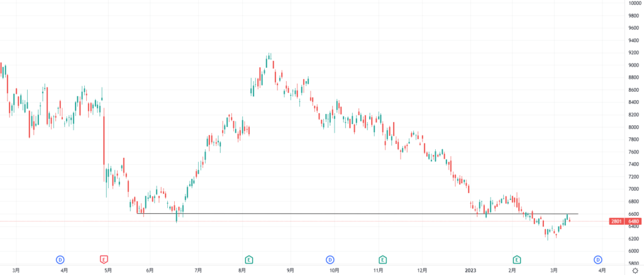
Task: Click the 5800 price axis label
Action: [634, 263]
